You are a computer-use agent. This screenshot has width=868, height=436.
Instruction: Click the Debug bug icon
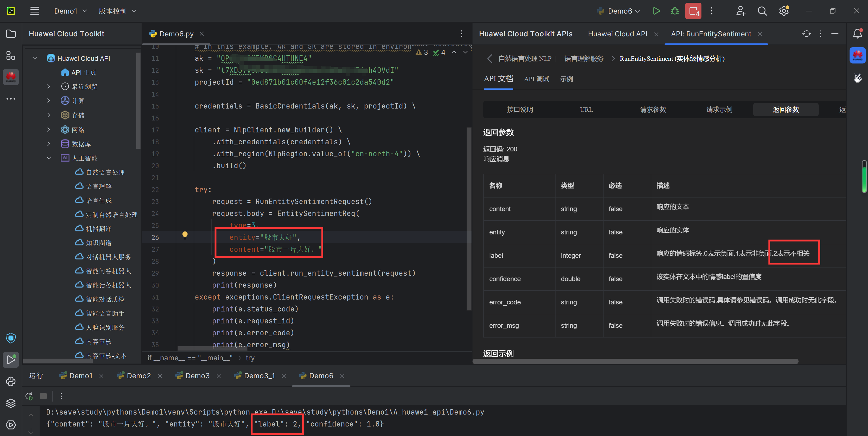tap(675, 11)
